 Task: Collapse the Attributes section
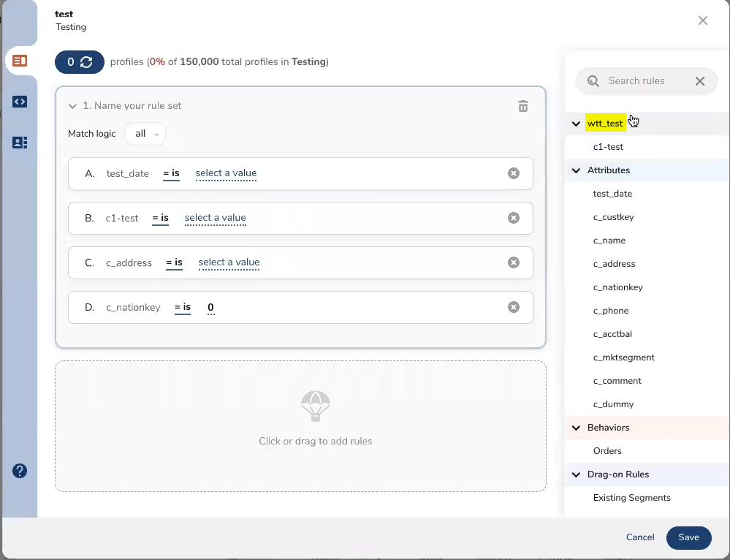[x=576, y=170]
